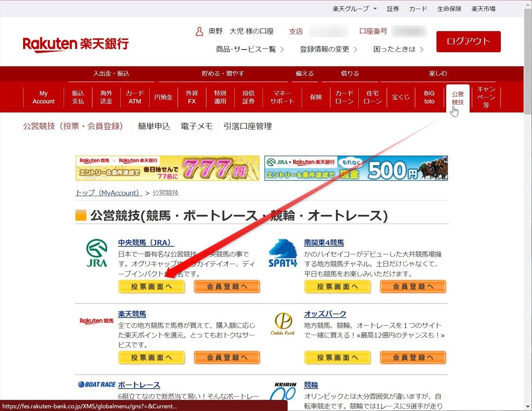Click 会員登録へ for 中央競馬(JRA)
The image size is (532, 411).
[x=227, y=286]
